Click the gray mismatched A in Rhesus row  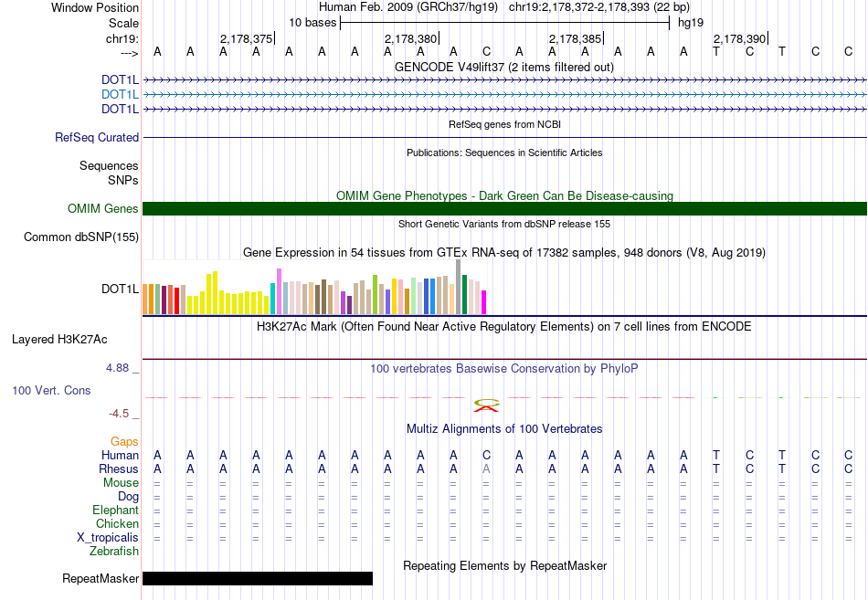486,468
